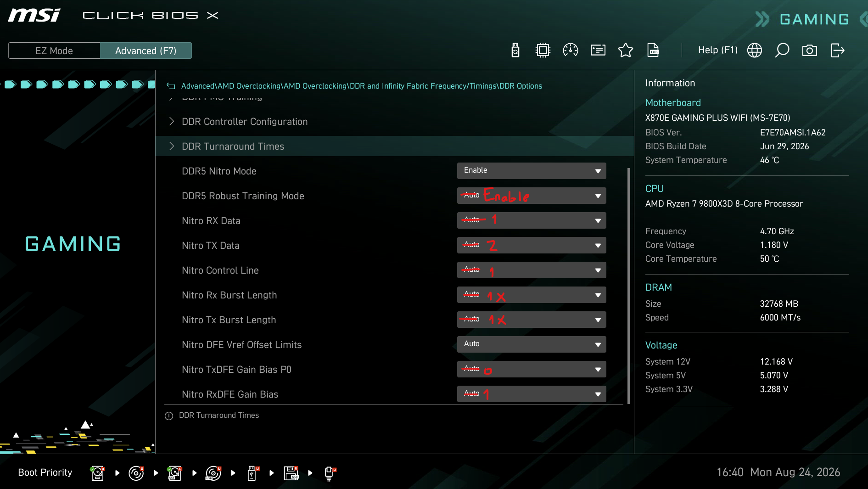Select the Advanced (F7) mode tab
868x489 pixels.
pos(146,51)
